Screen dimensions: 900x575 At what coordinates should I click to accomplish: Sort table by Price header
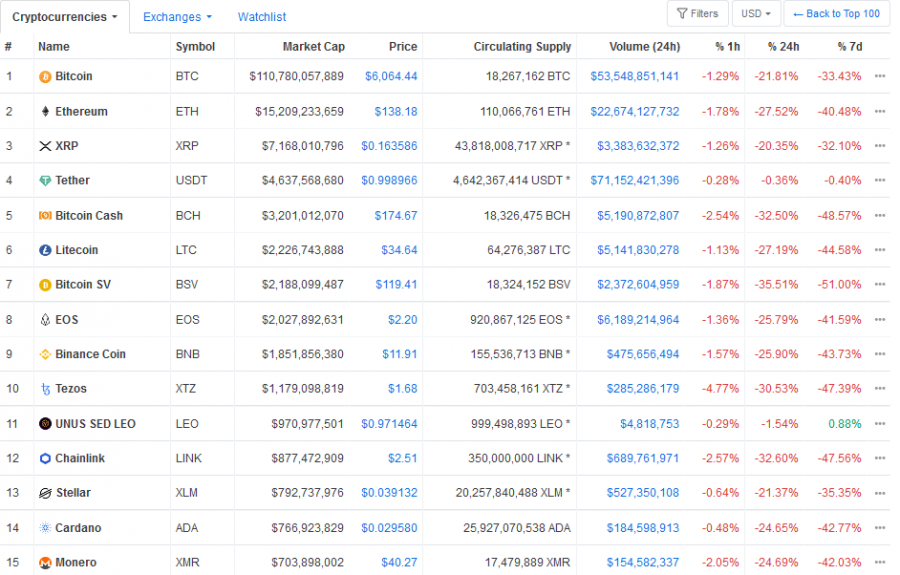coord(403,47)
